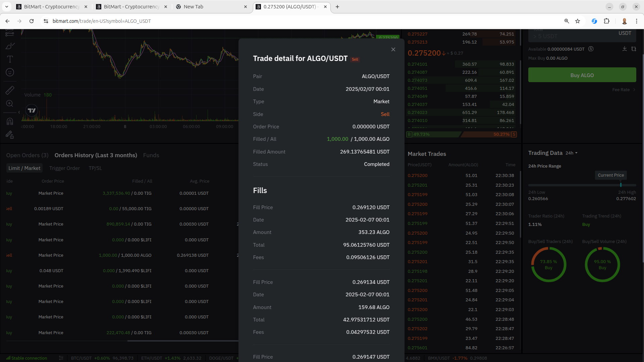Collapse the drawing toolbar arrow
The height and width of the screenshot is (362, 644).
19,112
